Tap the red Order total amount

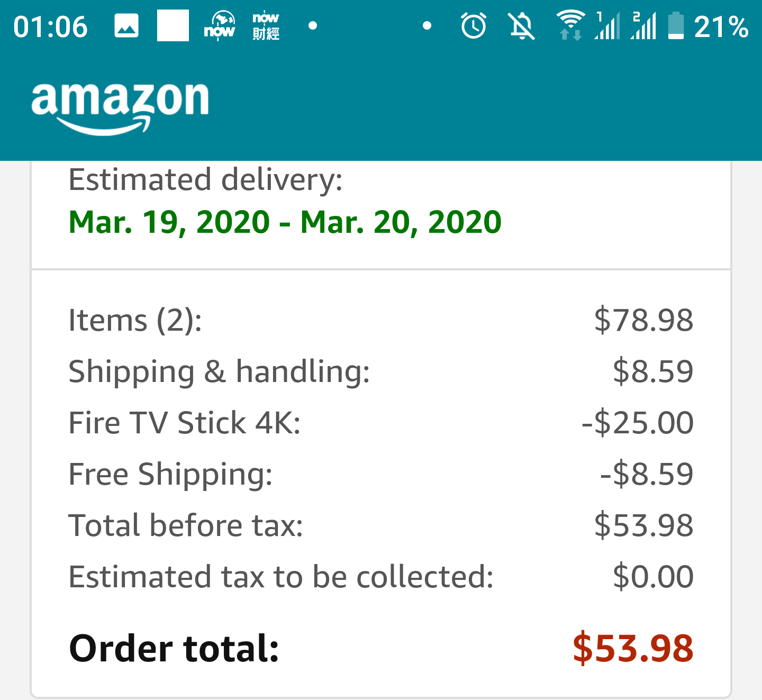point(633,648)
